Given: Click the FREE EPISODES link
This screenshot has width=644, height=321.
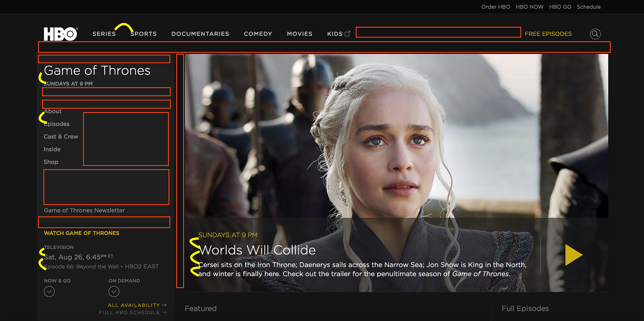Looking at the screenshot, I should pos(548,34).
